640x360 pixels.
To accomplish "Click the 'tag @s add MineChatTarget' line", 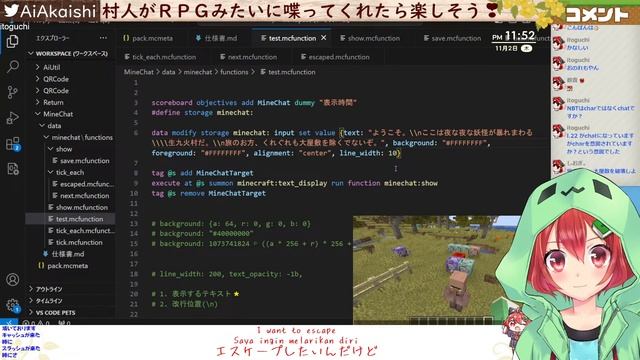I will pyautogui.click(x=202, y=173).
